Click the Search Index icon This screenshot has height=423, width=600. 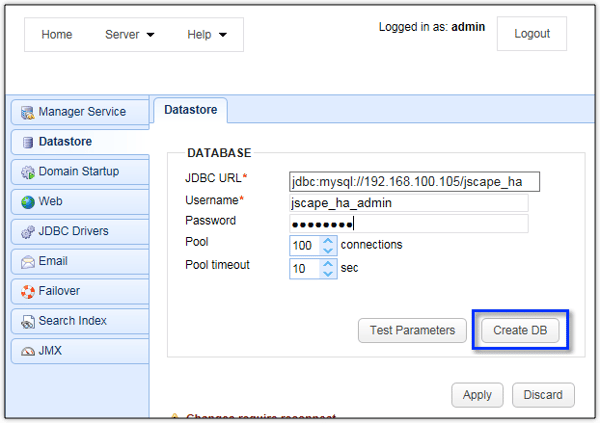pyautogui.click(x=28, y=322)
